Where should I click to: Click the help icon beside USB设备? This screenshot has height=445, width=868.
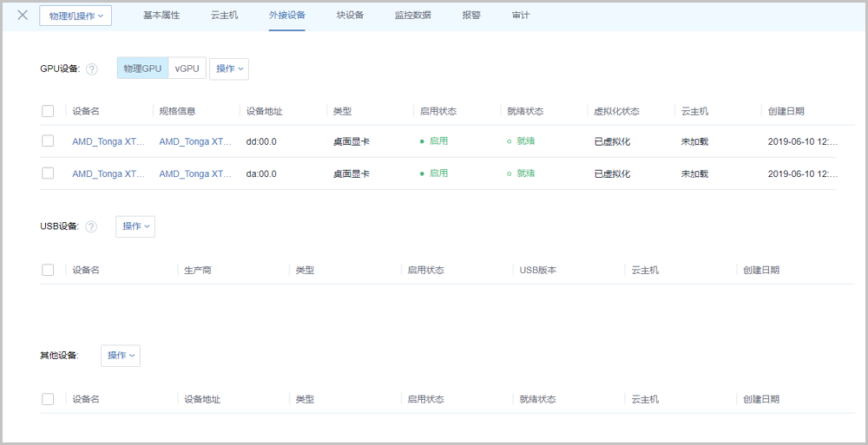click(x=91, y=226)
